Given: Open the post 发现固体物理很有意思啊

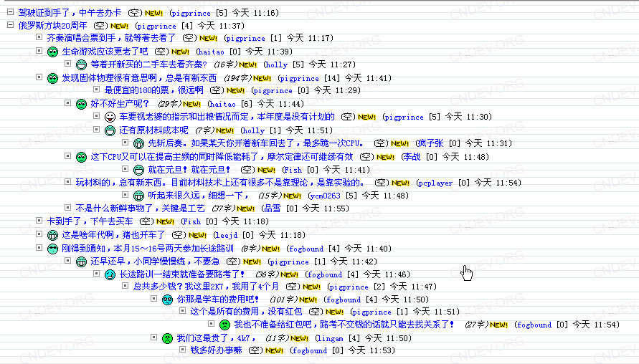Looking at the screenshot, I should (x=139, y=78).
